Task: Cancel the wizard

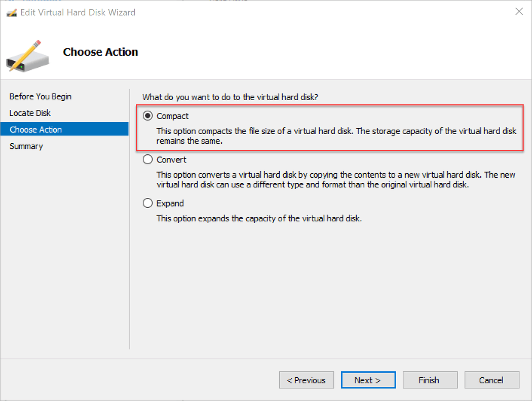Action: (x=491, y=380)
